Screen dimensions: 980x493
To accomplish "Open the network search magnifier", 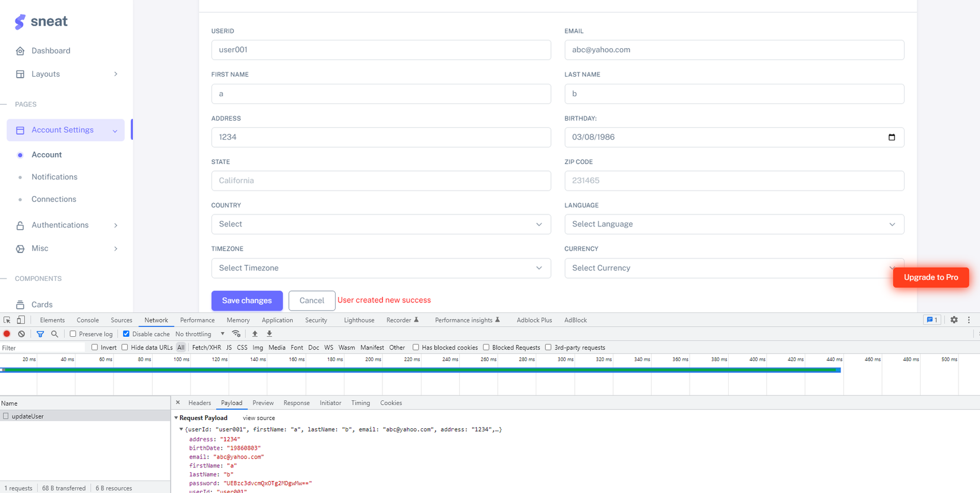I will (x=55, y=334).
